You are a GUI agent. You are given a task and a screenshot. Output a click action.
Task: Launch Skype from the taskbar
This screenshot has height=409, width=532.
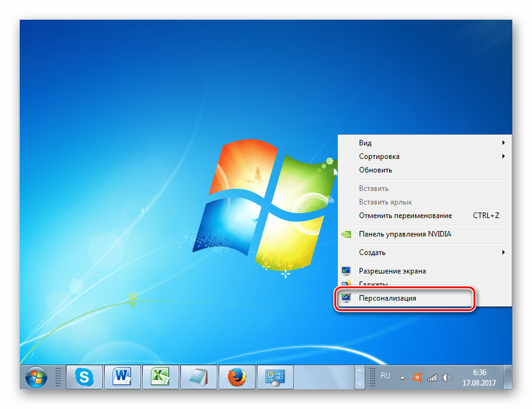point(84,377)
